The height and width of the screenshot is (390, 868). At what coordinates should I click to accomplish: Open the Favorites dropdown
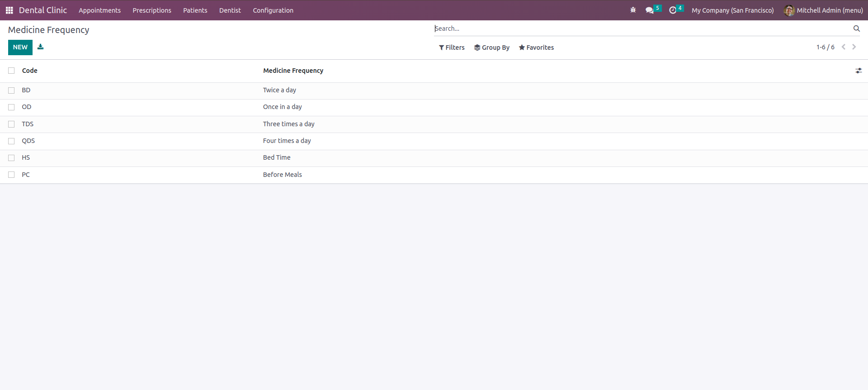[x=536, y=48]
